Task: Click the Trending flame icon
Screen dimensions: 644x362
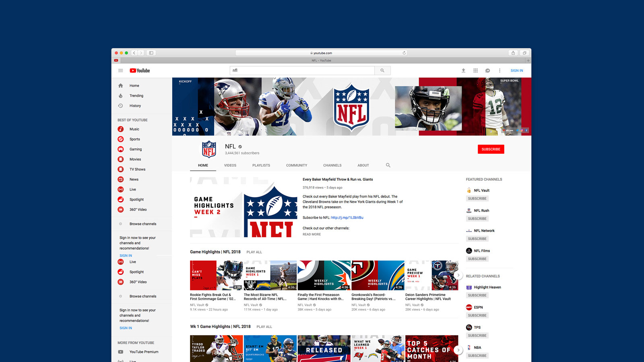Action: coord(120,96)
